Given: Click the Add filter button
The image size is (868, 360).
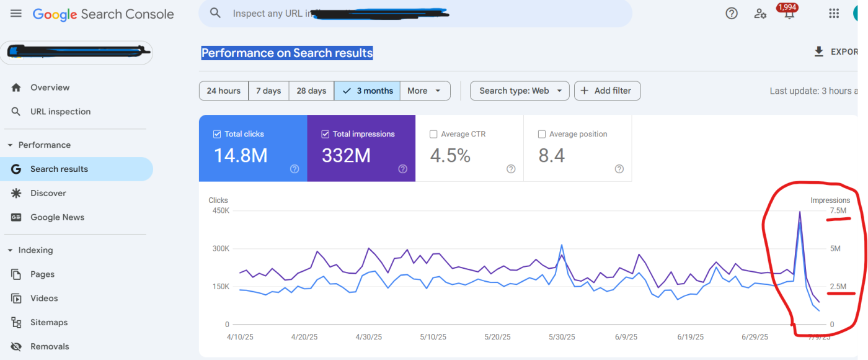Looking at the screenshot, I should [x=607, y=91].
